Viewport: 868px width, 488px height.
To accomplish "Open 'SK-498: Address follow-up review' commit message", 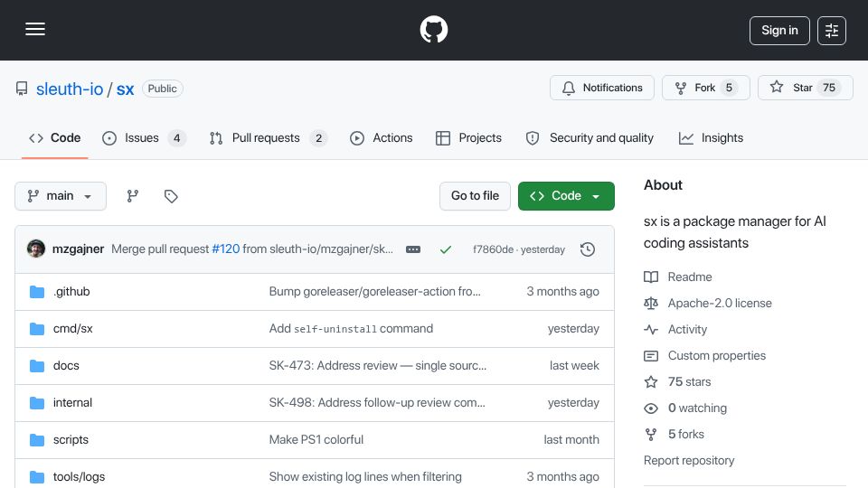I will point(377,403).
